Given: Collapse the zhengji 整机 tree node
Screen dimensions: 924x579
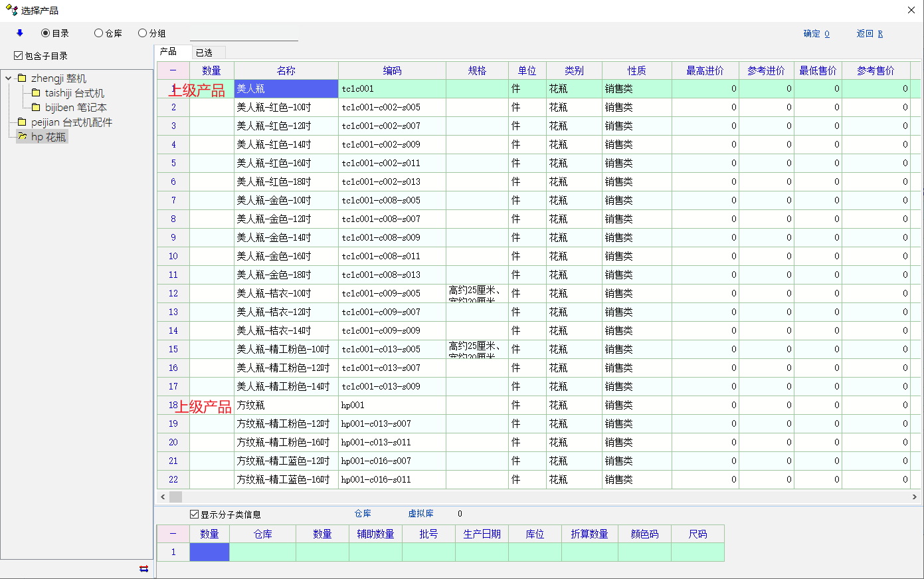Looking at the screenshot, I should click(9, 78).
